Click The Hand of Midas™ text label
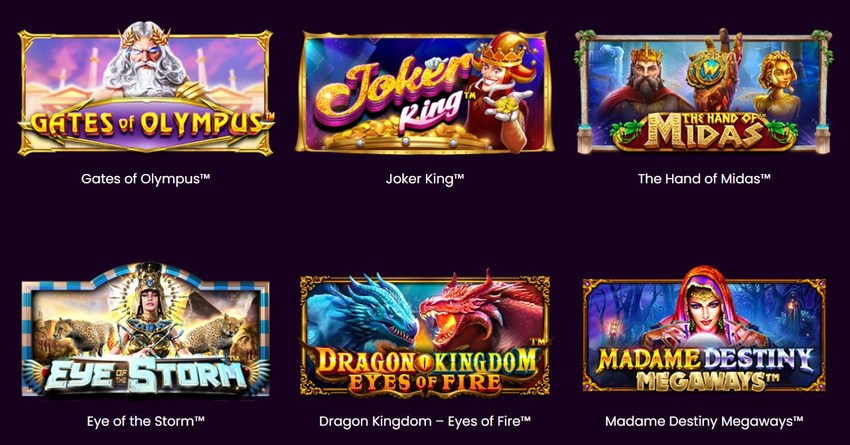This screenshot has width=850, height=445. click(704, 178)
